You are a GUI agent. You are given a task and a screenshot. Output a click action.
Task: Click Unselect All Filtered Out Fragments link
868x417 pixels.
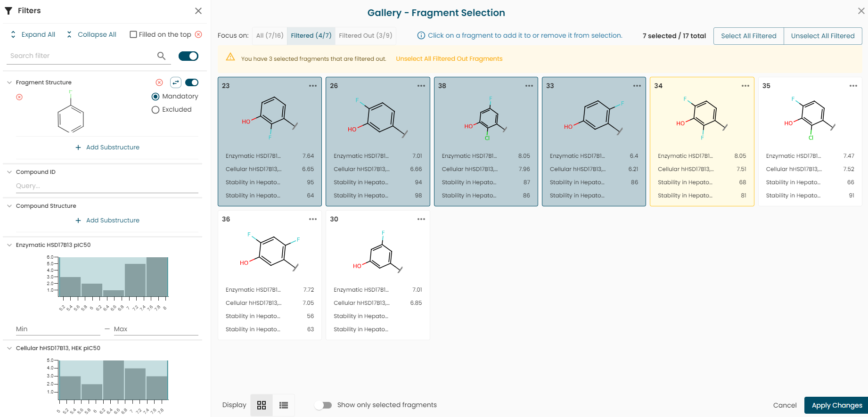(x=449, y=59)
